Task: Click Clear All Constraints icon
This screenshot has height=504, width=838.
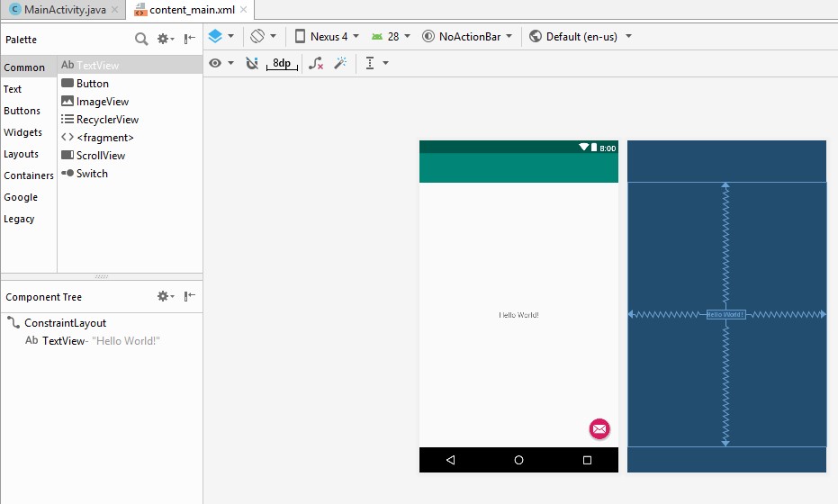Action: tap(316, 63)
